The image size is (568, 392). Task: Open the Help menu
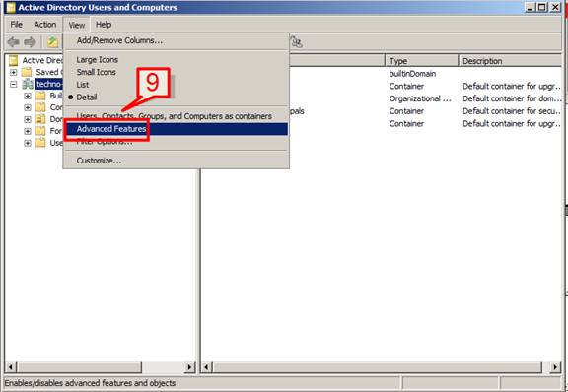104,25
